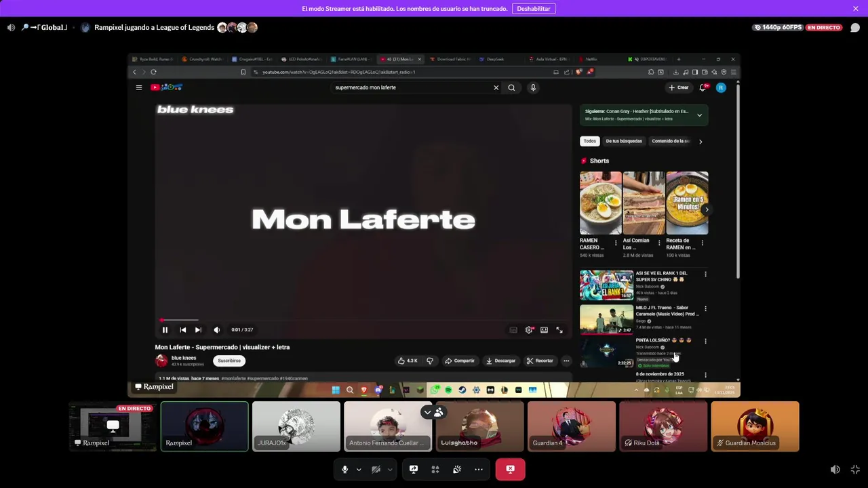Image resolution: width=868 pixels, height=488 pixels.
Task: Enter YouTube player full screen
Action: point(559,330)
